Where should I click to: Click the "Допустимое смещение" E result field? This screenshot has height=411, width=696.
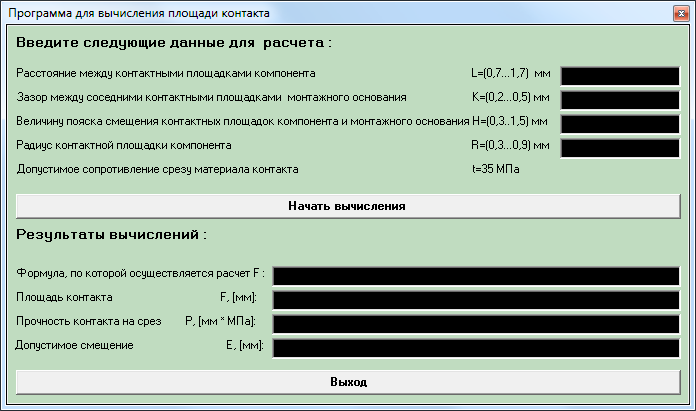click(476, 348)
